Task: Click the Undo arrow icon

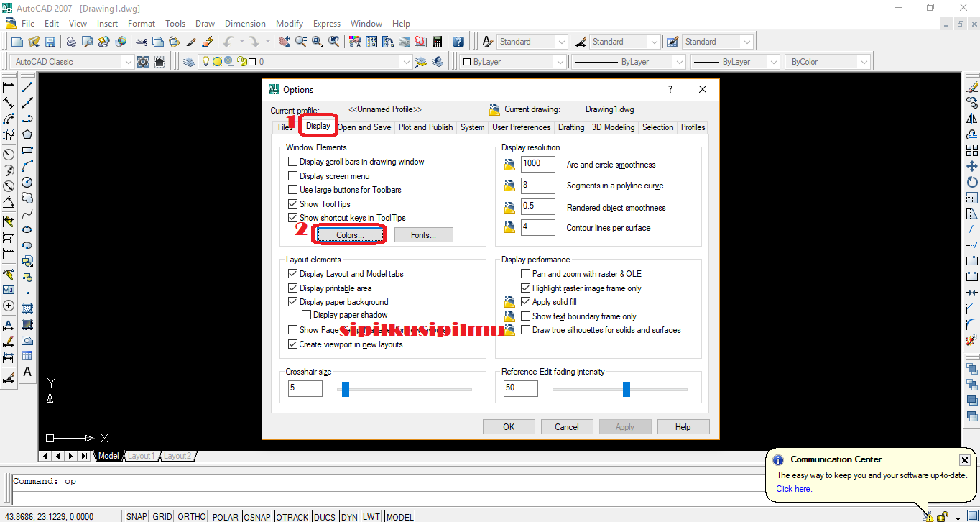Action: coord(228,42)
